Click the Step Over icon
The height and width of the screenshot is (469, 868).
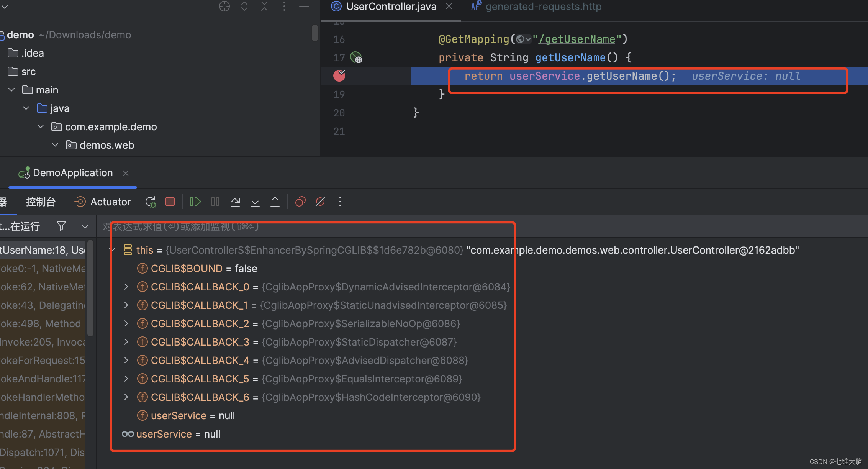(235, 202)
